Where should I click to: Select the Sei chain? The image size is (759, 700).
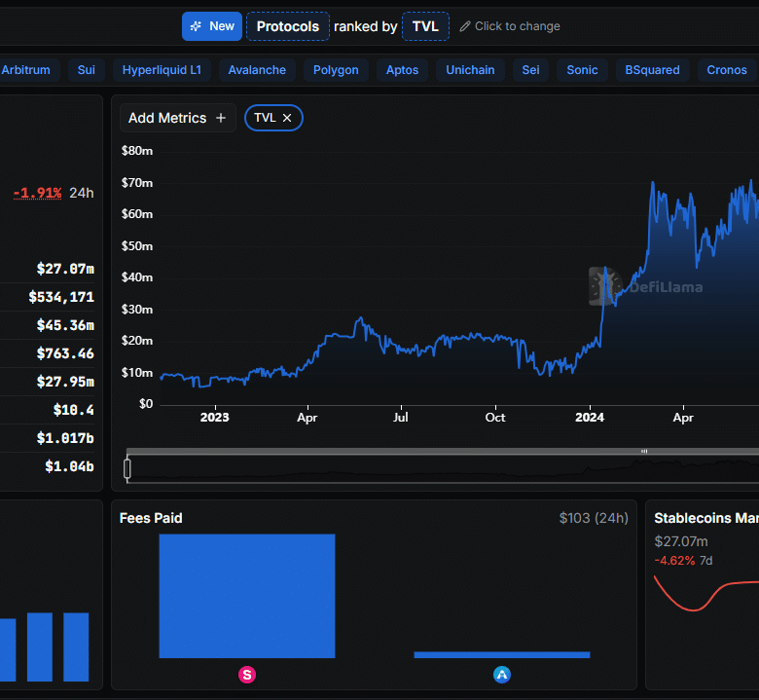(x=530, y=70)
